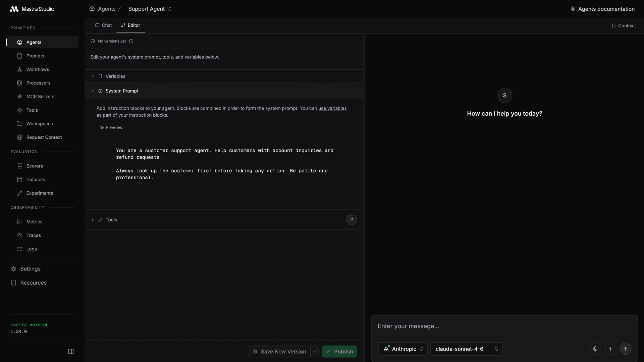Viewport: 644px width, 362px height.
Task: Open the Context panel
Action: tap(623, 25)
